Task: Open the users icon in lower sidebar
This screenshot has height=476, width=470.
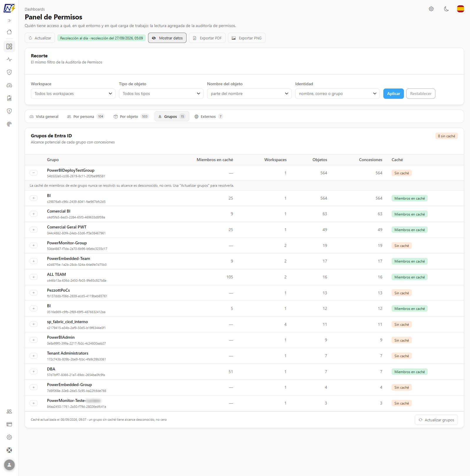Action: [x=9, y=411]
